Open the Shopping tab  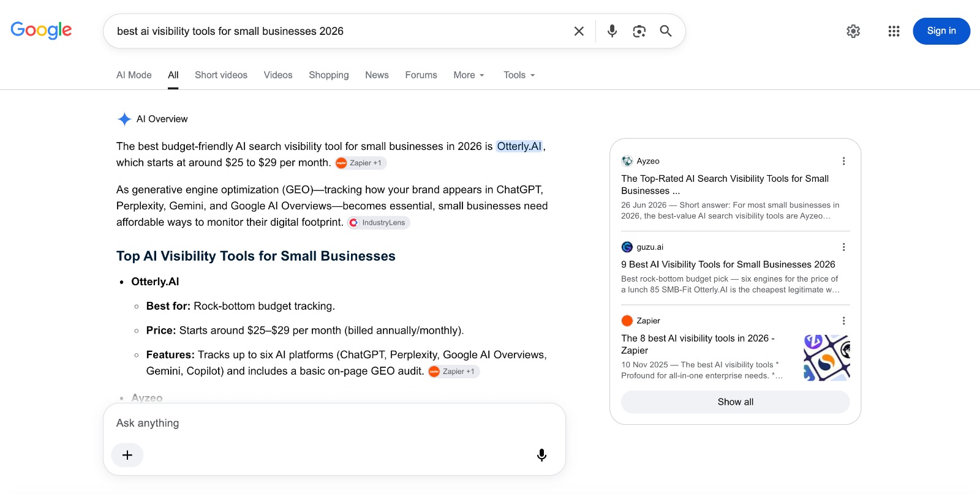click(x=329, y=75)
